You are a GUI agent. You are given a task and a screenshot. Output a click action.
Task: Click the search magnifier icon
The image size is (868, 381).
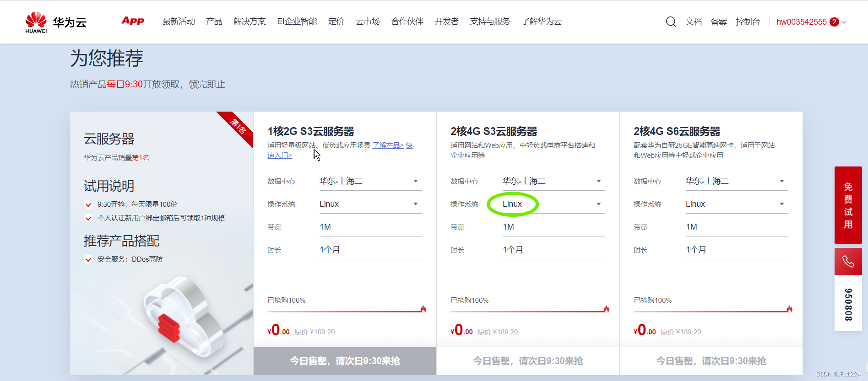(x=671, y=21)
